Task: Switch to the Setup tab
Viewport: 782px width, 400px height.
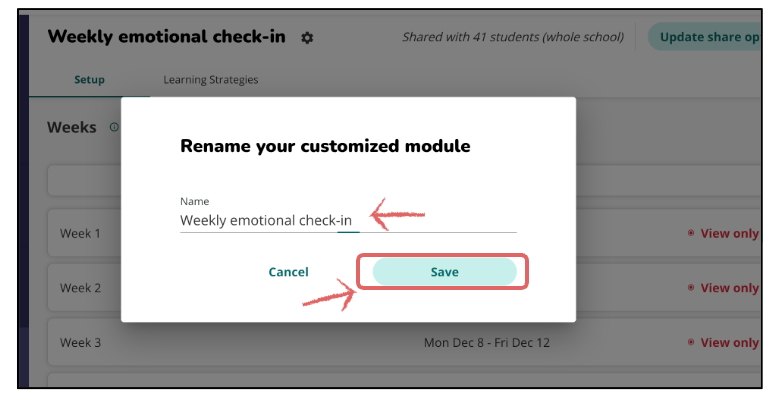Action: [89, 80]
